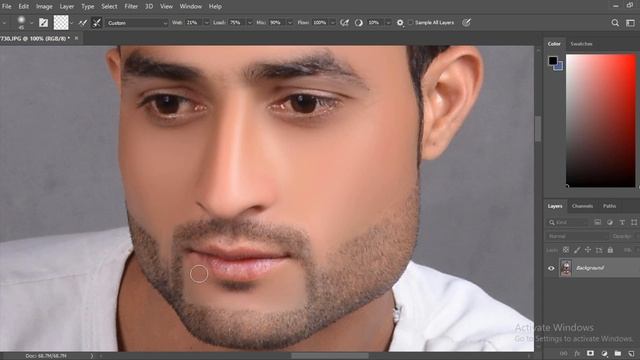Image resolution: width=640 pixels, height=360 pixels.
Task: Filter layers by shape layers icon
Action: pos(634,222)
